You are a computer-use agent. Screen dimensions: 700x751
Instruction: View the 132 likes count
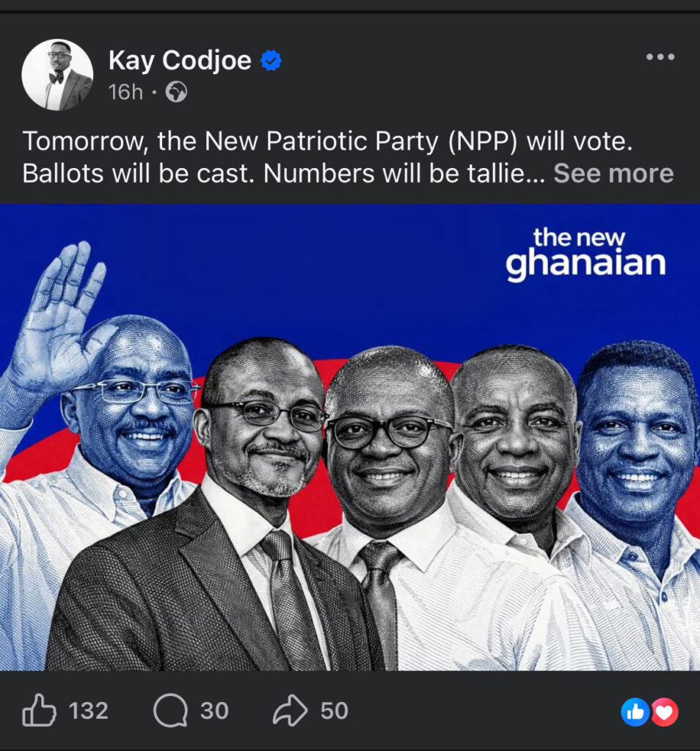click(x=89, y=711)
